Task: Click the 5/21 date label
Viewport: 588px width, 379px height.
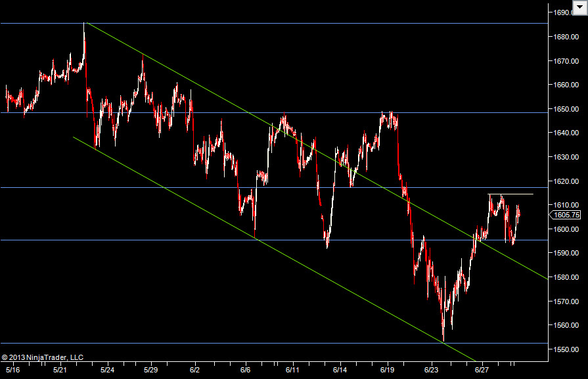Action: 60,370
